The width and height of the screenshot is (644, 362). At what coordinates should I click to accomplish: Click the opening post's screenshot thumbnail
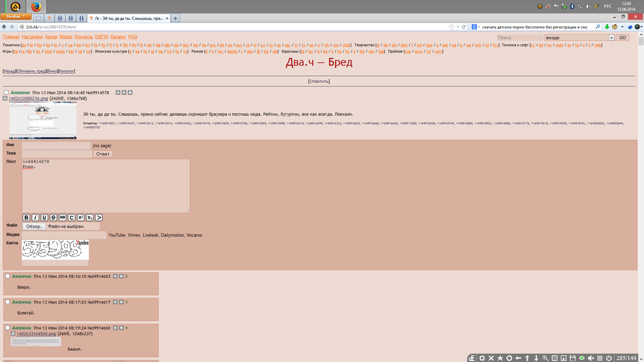coord(43,120)
